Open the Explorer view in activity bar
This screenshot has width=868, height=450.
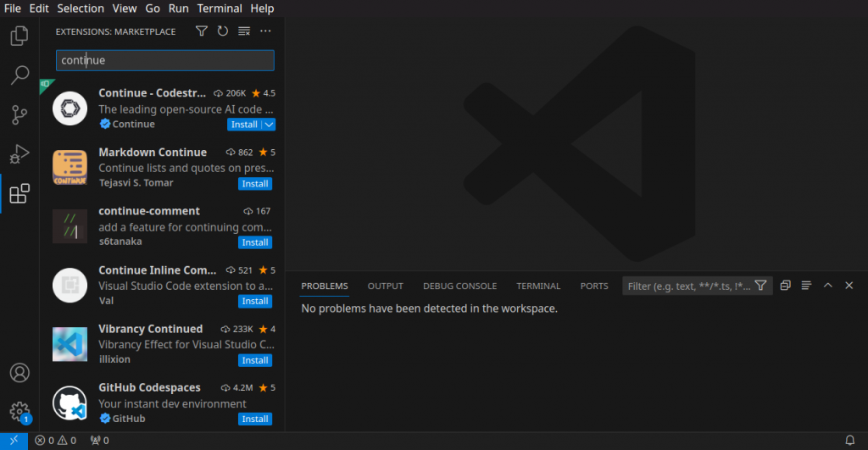pos(19,36)
